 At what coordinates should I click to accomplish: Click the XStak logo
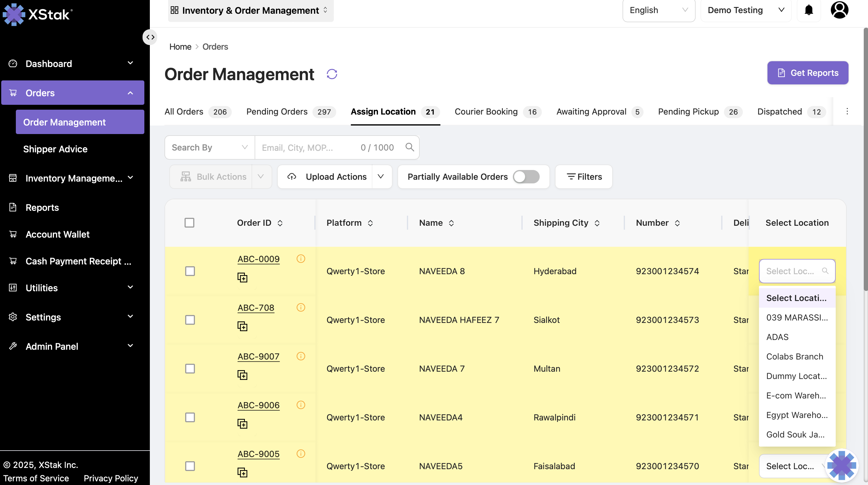(38, 14)
